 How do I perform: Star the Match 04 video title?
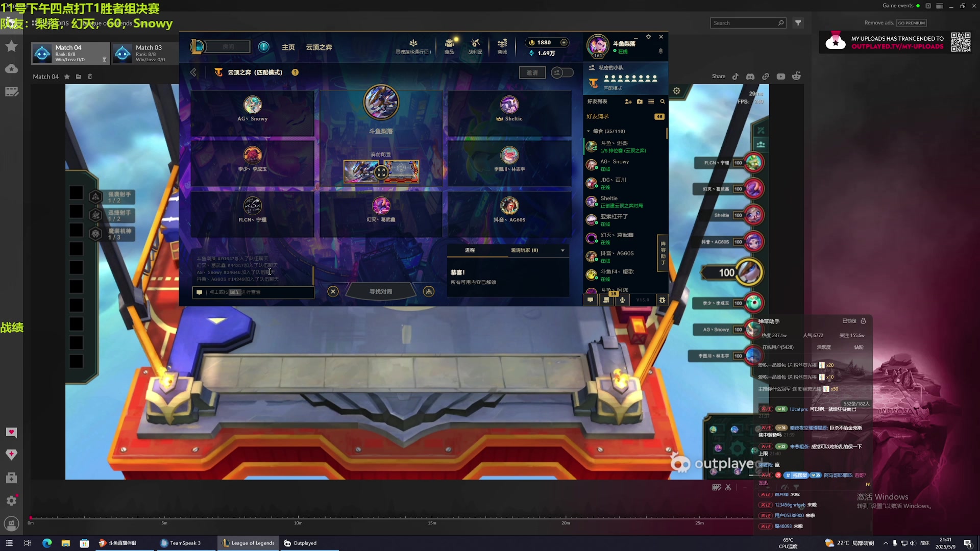(67, 77)
